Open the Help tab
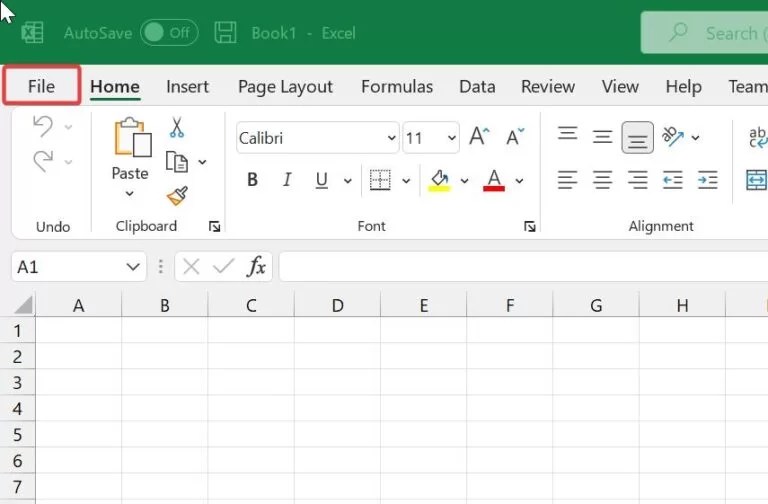Screen dimensions: 768x504 point(684,87)
